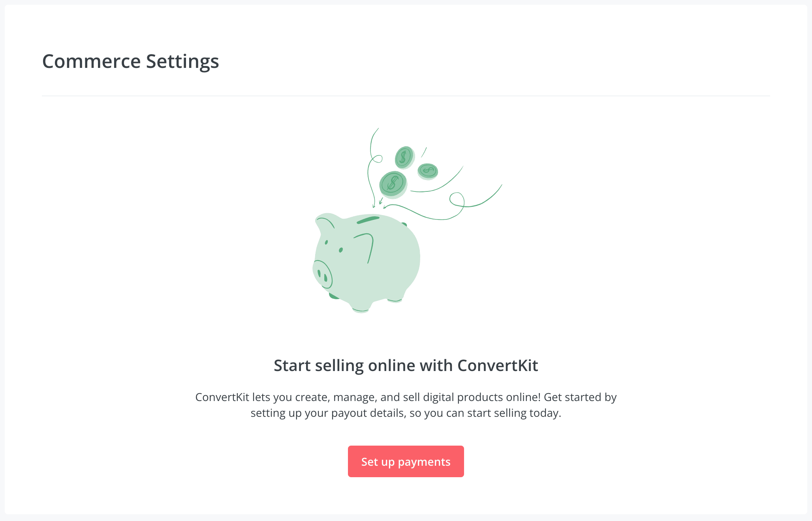Click the loop in the right swirl line
The height and width of the screenshot is (521, 812).
(457, 199)
